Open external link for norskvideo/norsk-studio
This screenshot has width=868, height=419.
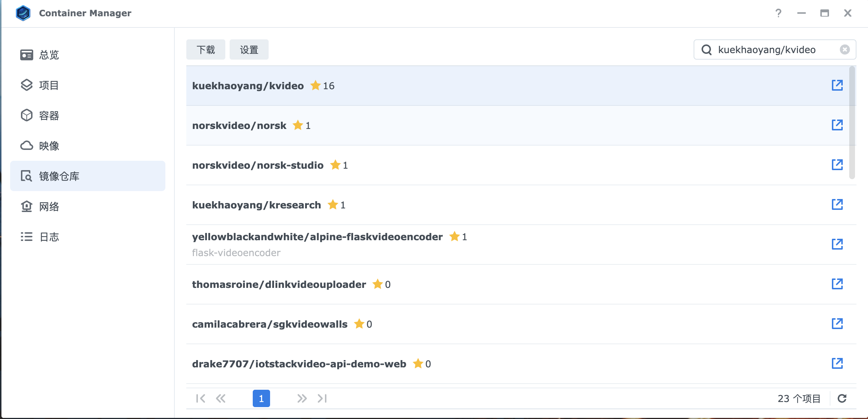click(837, 165)
